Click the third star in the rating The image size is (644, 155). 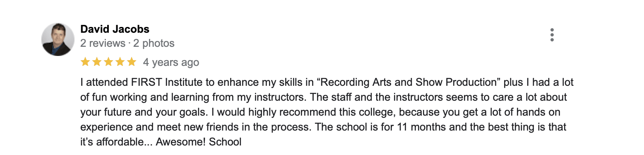coord(108,62)
